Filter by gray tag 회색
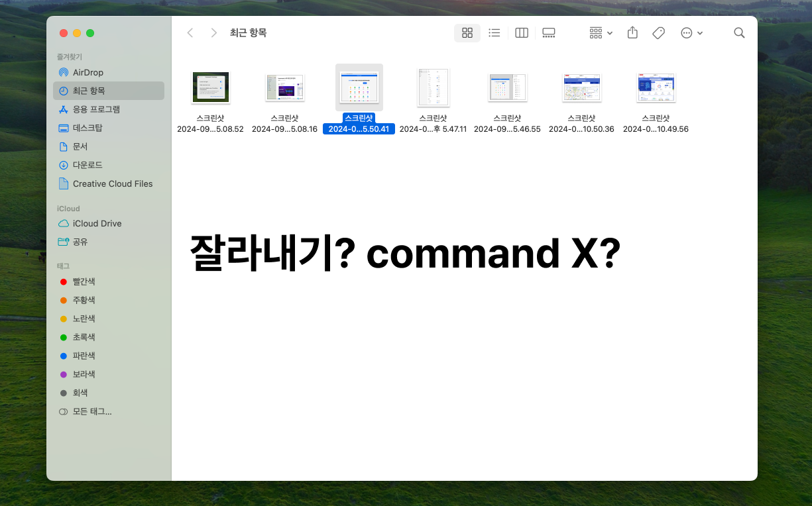This screenshot has width=812, height=506. pyautogui.click(x=109, y=393)
